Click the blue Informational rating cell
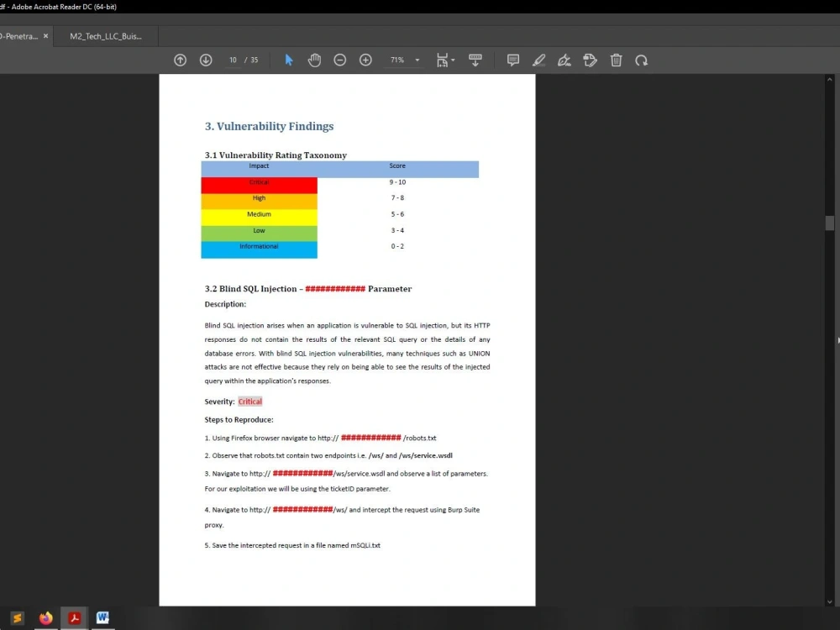The width and height of the screenshot is (840, 630). click(260, 249)
